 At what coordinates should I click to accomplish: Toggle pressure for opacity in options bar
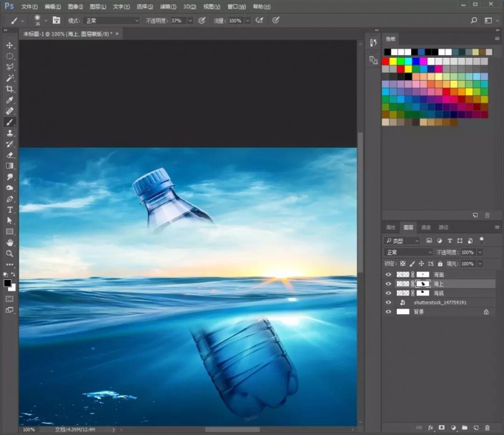coord(202,21)
